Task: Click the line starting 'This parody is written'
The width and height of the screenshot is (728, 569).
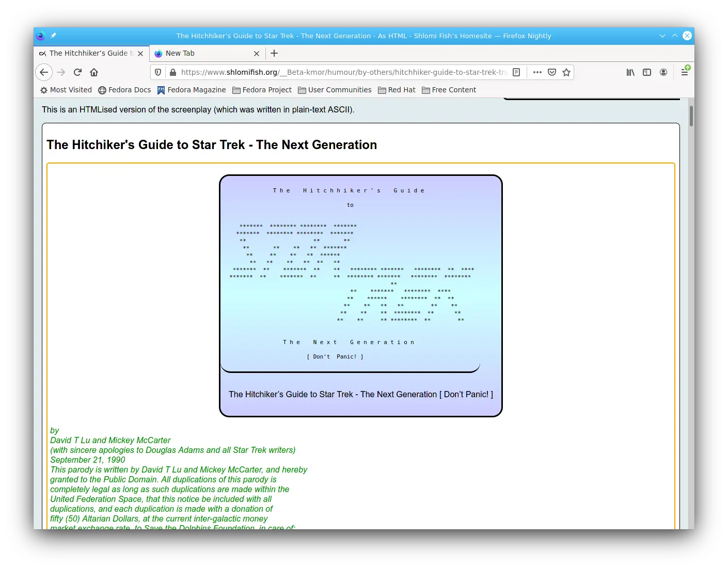Action: (x=178, y=469)
